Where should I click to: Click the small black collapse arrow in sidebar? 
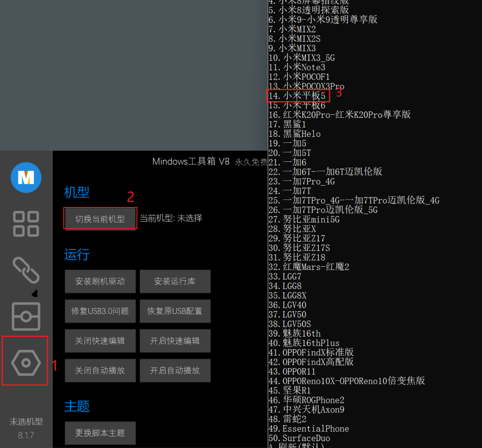(35, 294)
